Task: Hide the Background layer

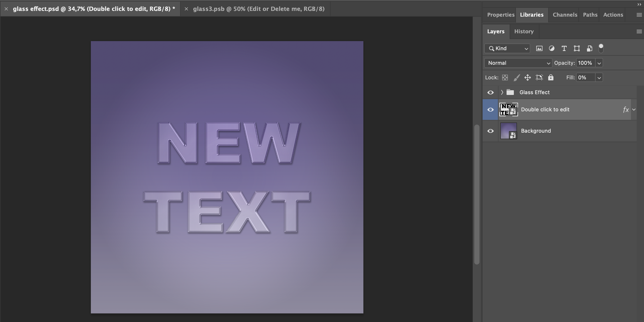Action: point(490,131)
